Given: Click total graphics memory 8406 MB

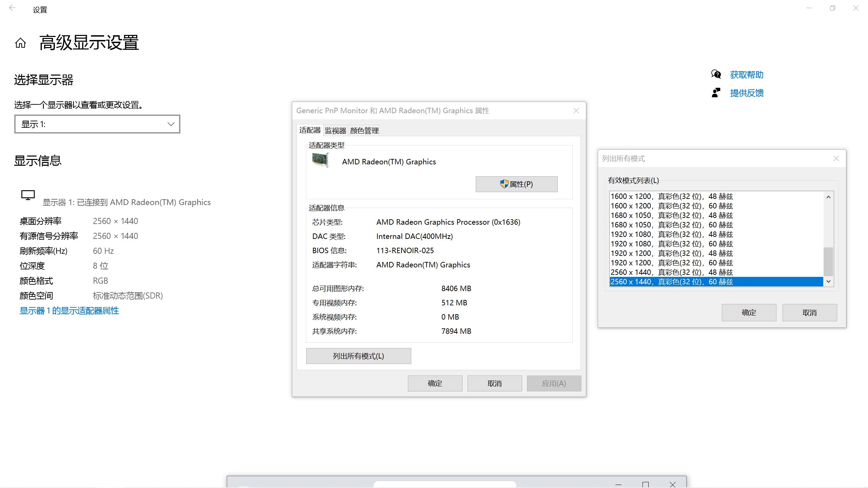Looking at the screenshot, I should pos(456,288).
